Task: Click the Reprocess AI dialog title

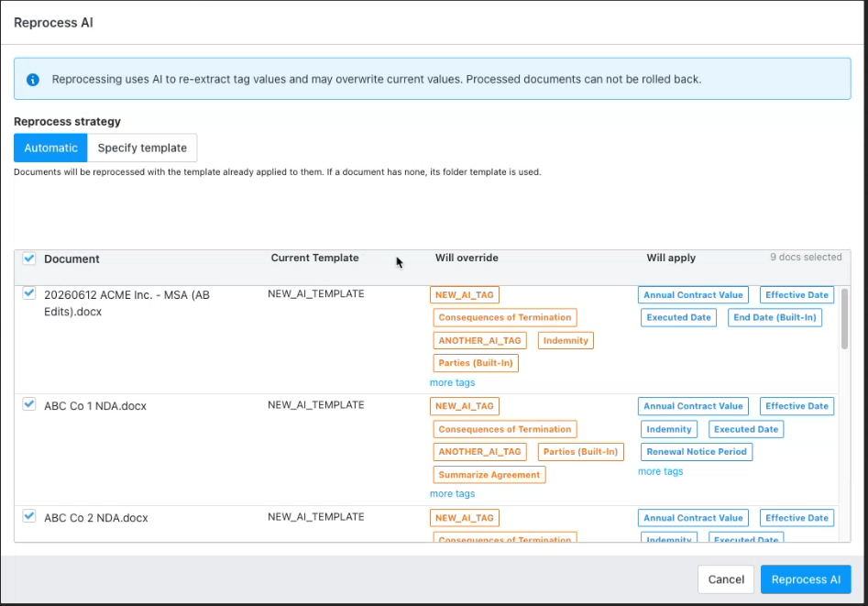Action: click(x=54, y=23)
